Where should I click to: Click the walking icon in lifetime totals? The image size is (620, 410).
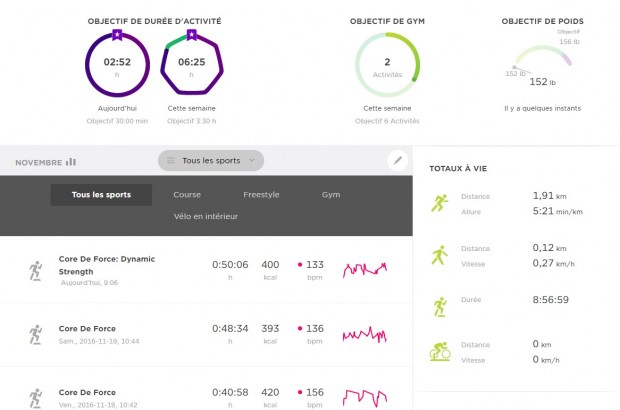(x=439, y=255)
